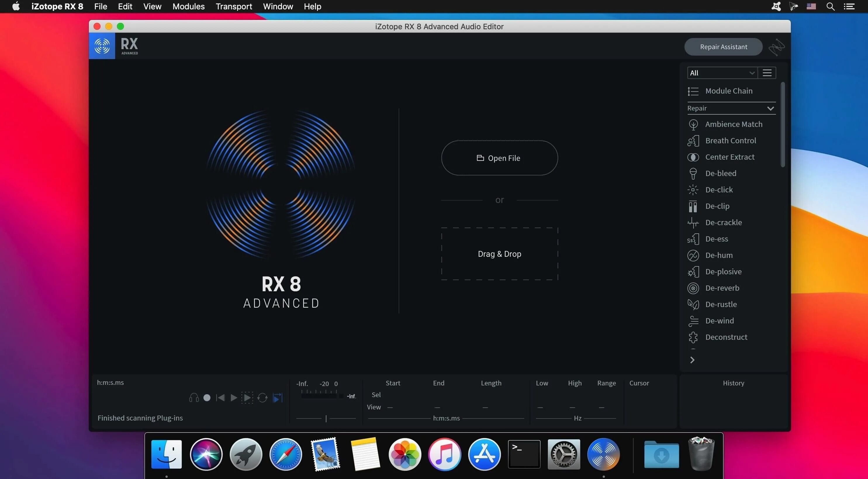Click the loop playback toggle button

pos(262,398)
